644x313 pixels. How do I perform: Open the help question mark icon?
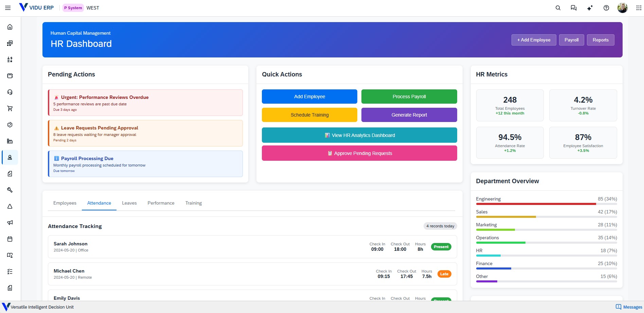606,8
